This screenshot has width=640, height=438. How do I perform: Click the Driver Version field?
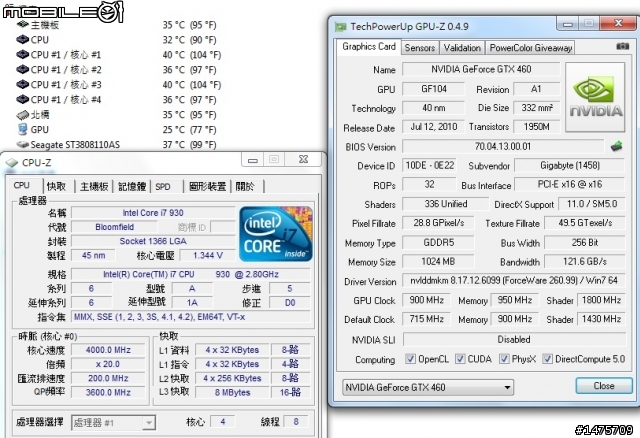click(x=513, y=280)
